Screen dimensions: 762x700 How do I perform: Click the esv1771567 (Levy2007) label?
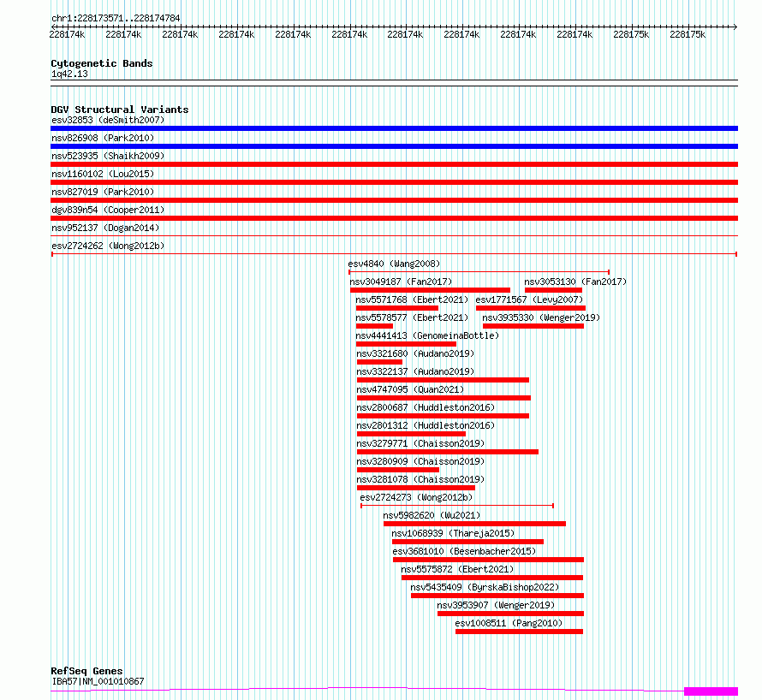coord(529,300)
